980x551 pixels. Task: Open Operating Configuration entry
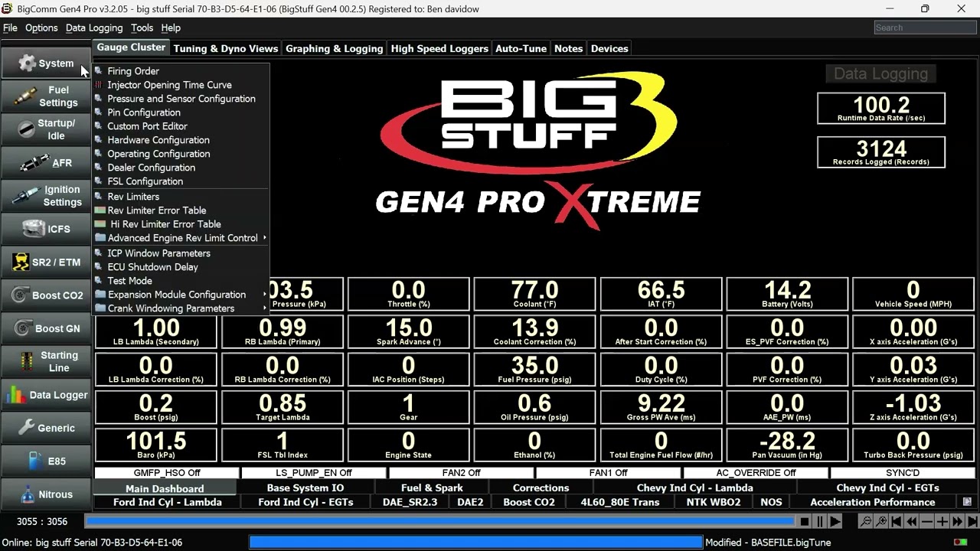(x=181, y=154)
